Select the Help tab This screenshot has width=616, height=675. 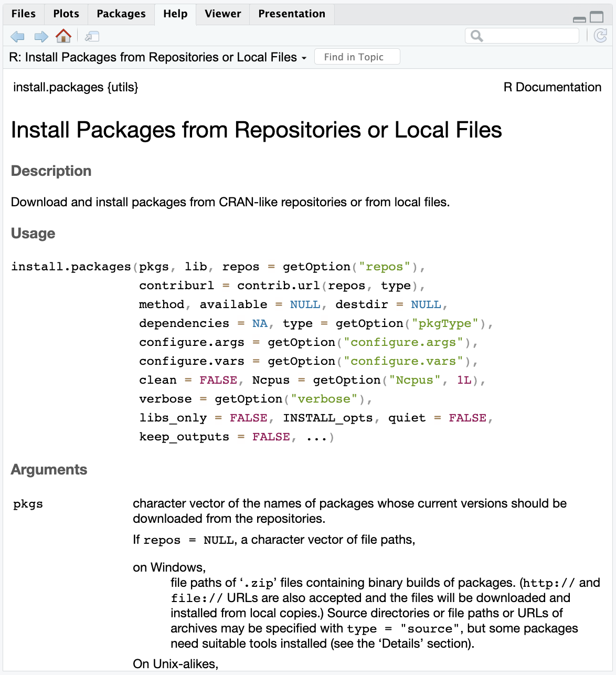pos(175,14)
